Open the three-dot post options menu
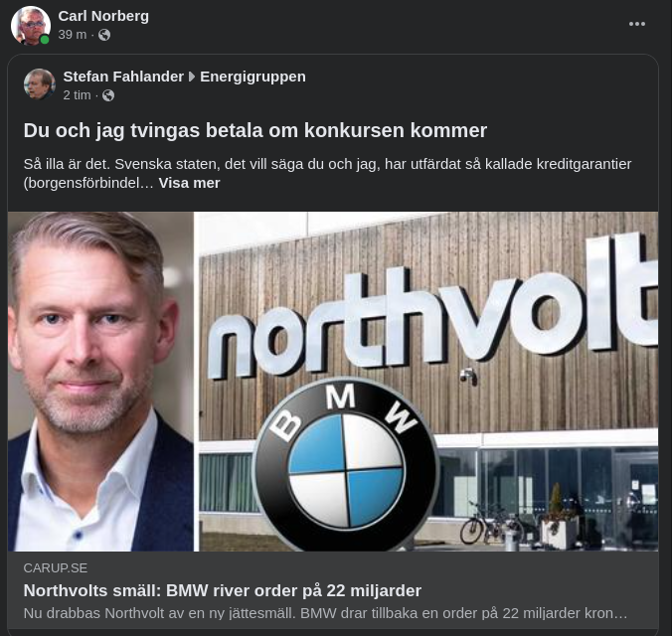Screen dimensions: 672x636 click(x=637, y=24)
